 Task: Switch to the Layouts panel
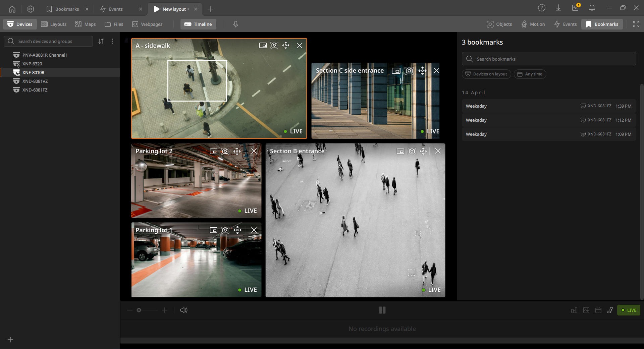54,24
